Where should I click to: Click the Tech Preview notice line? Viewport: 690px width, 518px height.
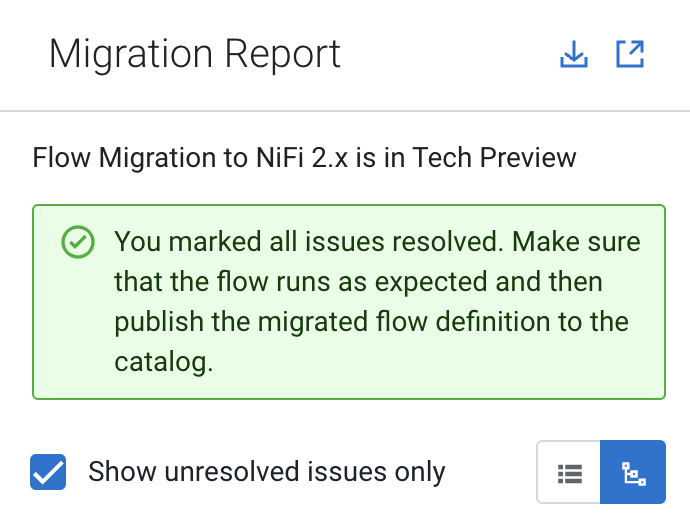(x=304, y=158)
